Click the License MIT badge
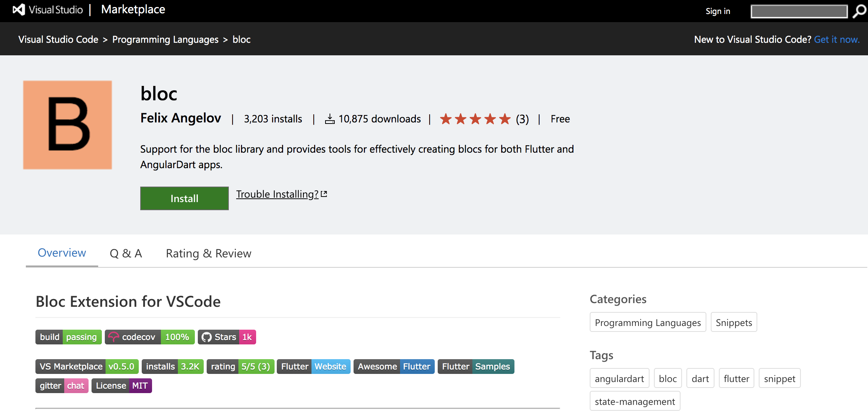 click(x=122, y=386)
